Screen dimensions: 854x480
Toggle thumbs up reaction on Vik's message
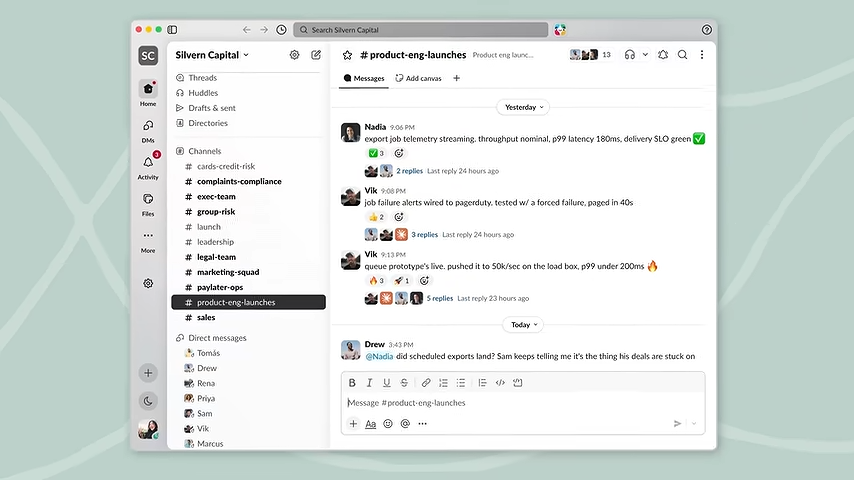coord(376,217)
